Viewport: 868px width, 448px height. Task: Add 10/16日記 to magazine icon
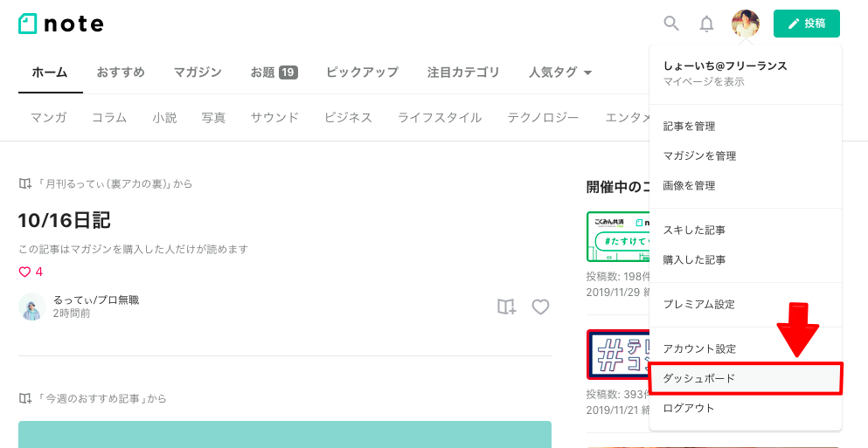(506, 307)
